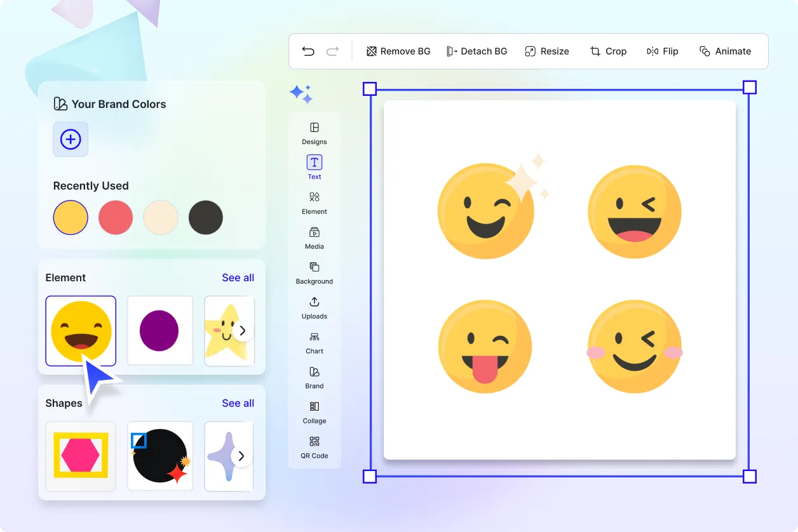
Task: Select the smiling emoji thumbnail in Element
Action: 81,330
